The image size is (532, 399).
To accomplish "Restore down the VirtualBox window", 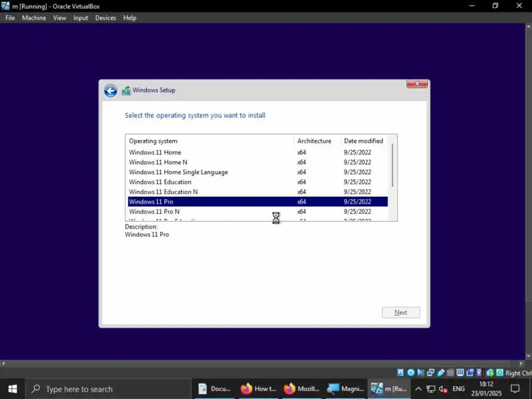I will [x=495, y=6].
